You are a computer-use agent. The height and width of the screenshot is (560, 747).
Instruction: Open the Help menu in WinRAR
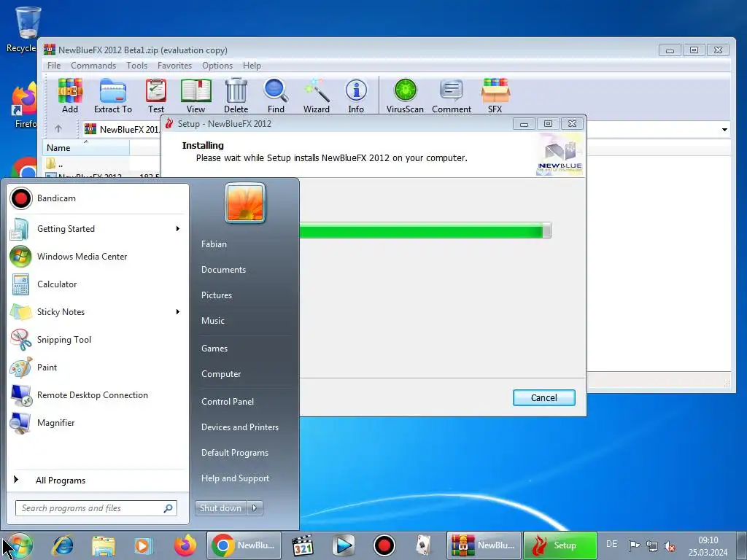pos(252,65)
